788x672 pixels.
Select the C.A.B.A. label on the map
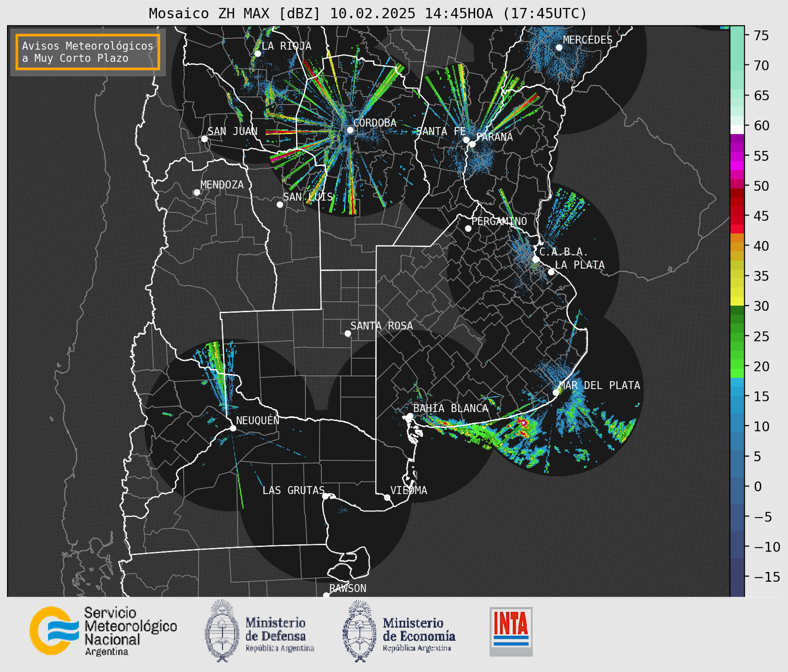tap(564, 252)
